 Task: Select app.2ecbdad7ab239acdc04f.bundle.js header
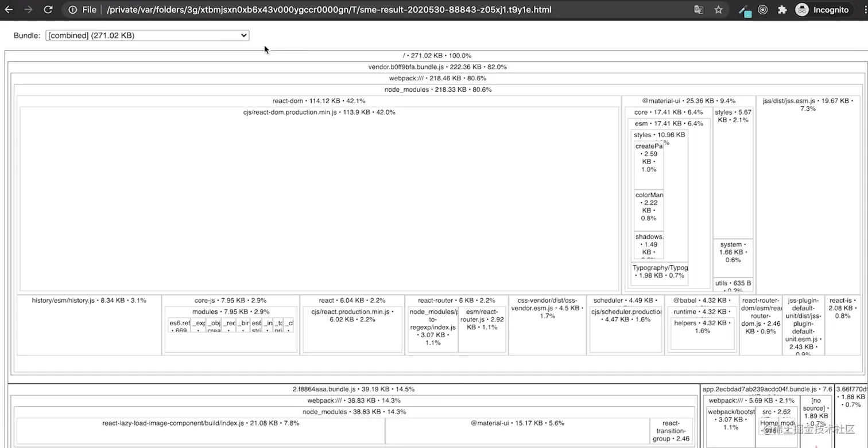point(767,389)
